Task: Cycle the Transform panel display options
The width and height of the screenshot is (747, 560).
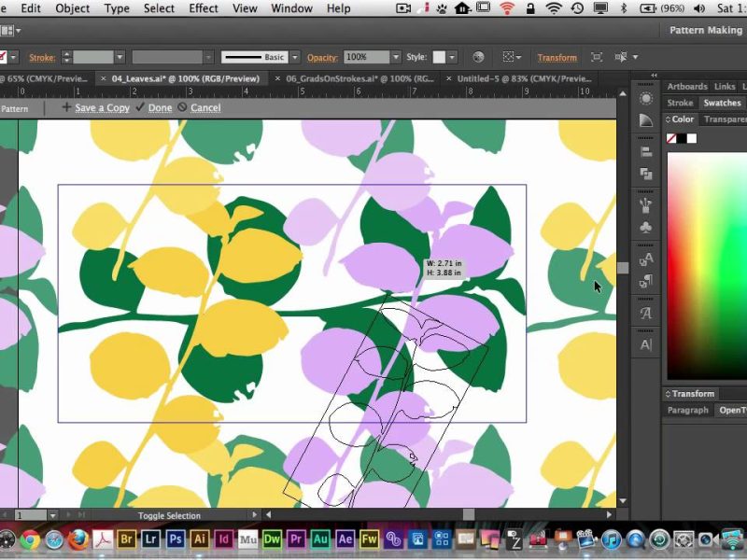Action: [668, 394]
